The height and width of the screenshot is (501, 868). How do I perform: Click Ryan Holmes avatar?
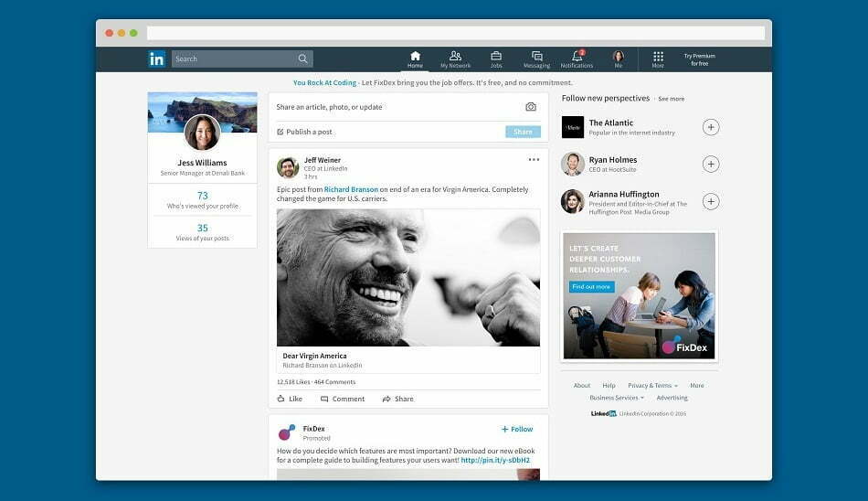(x=572, y=164)
